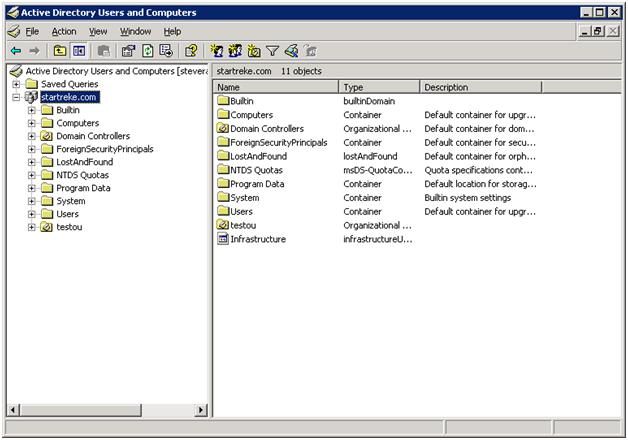Expand the System tree node
This screenshot has height=440, width=628.
31,201
